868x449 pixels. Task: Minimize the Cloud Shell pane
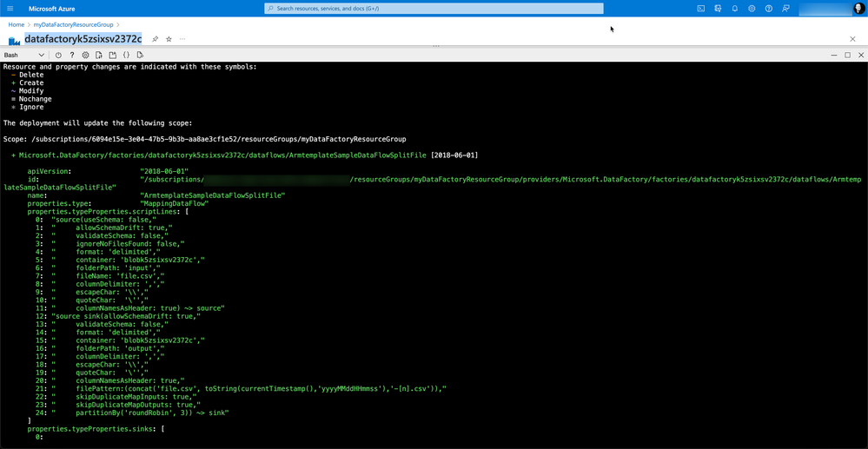834,56
